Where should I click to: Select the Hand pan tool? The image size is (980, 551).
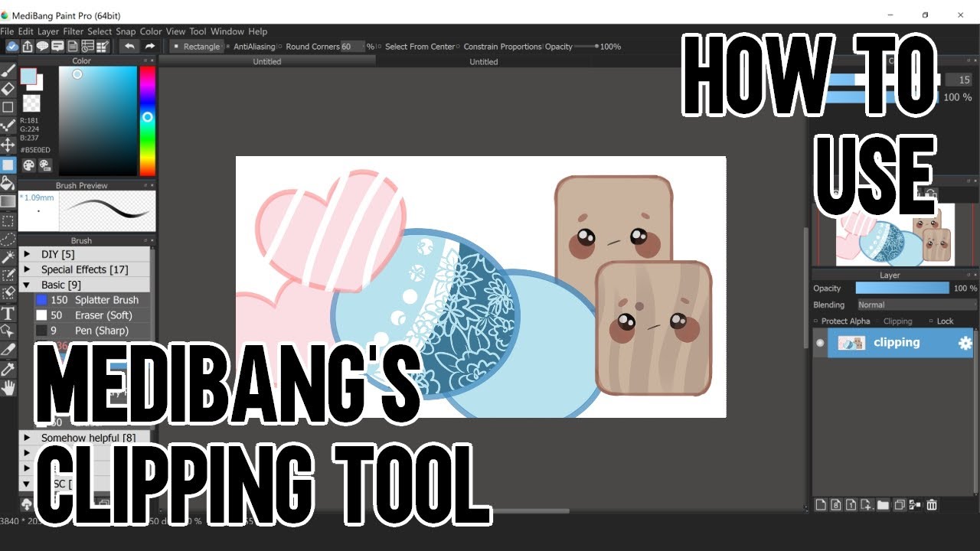coord(8,388)
